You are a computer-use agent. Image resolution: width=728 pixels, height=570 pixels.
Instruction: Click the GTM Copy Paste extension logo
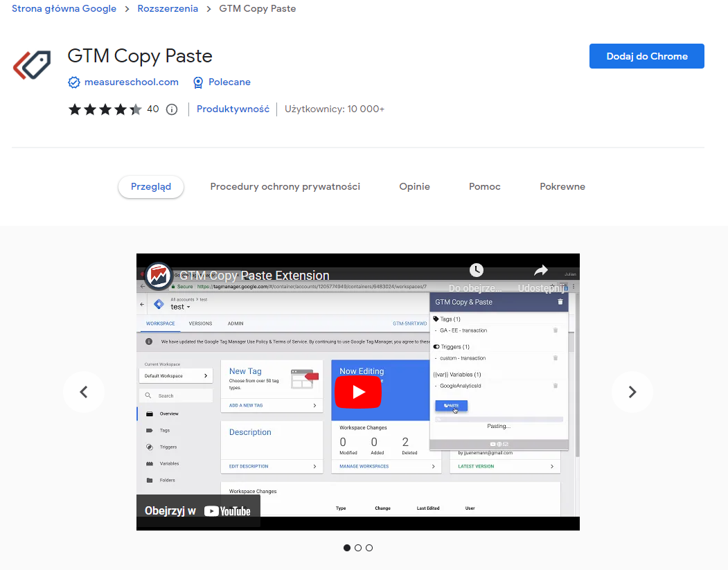(x=32, y=65)
